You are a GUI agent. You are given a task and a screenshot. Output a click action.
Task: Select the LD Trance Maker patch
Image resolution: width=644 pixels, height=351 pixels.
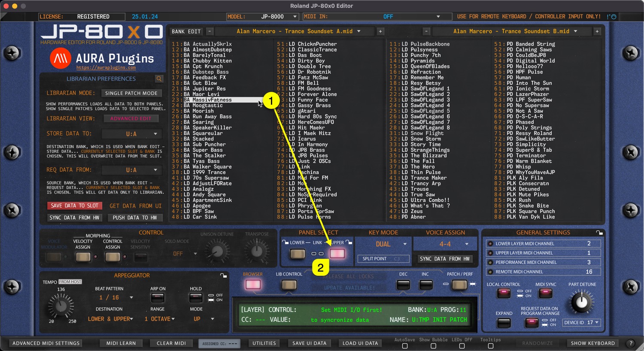tap(428, 178)
